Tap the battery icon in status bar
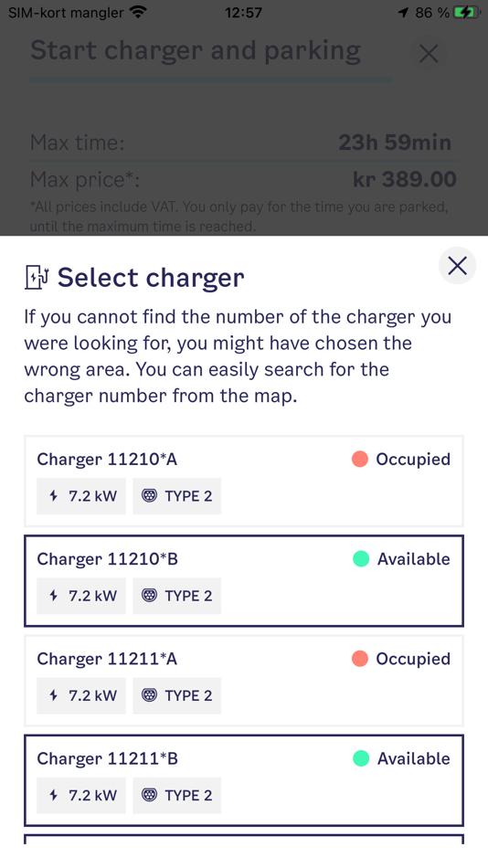The image size is (488, 868). tap(464, 12)
